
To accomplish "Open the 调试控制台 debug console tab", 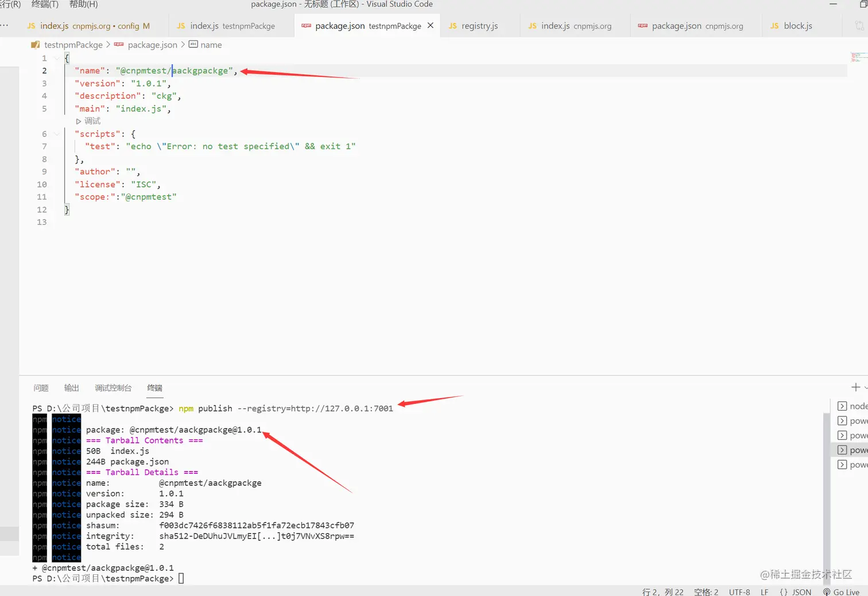I will (x=113, y=388).
